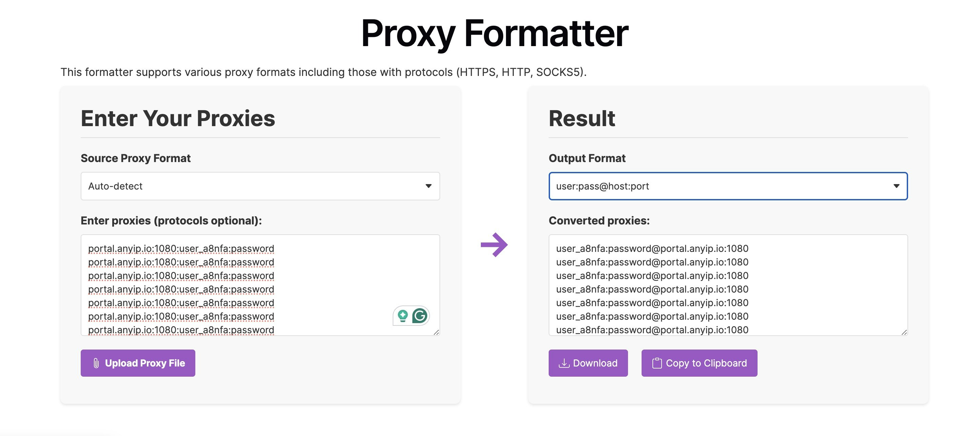Click the first entered proxy line

(x=181, y=249)
